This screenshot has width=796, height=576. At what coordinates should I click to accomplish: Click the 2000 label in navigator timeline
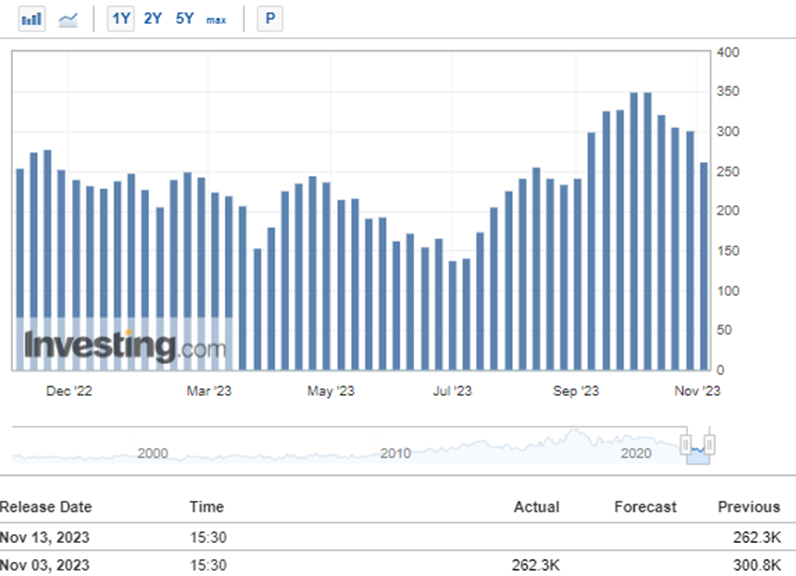point(152,453)
